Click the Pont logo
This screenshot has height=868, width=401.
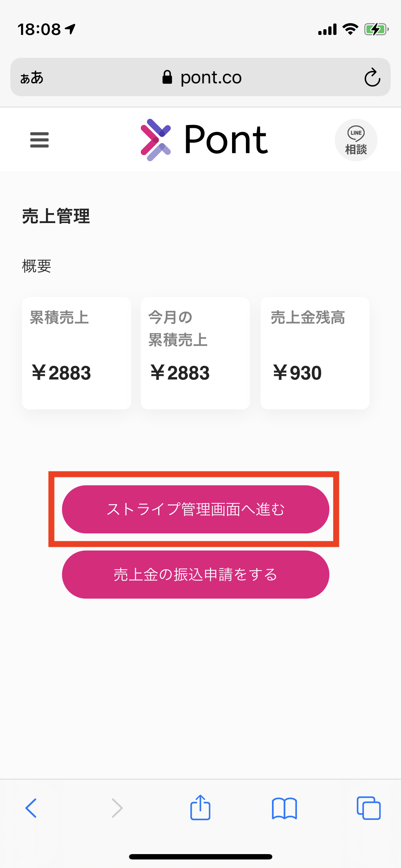click(204, 140)
